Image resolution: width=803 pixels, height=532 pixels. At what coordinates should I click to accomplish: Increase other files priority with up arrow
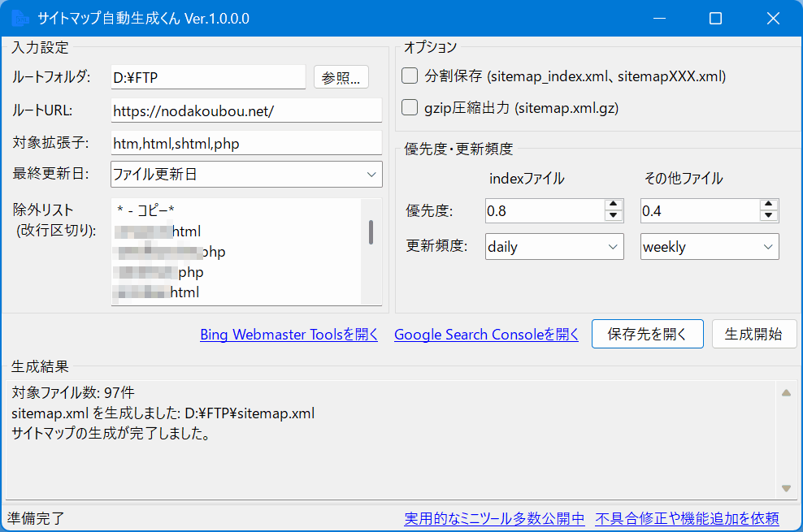point(769,205)
